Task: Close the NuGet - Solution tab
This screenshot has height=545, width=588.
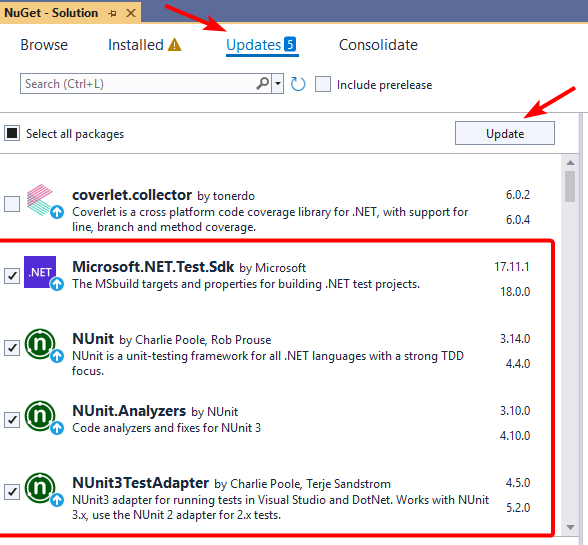Action: click(131, 14)
